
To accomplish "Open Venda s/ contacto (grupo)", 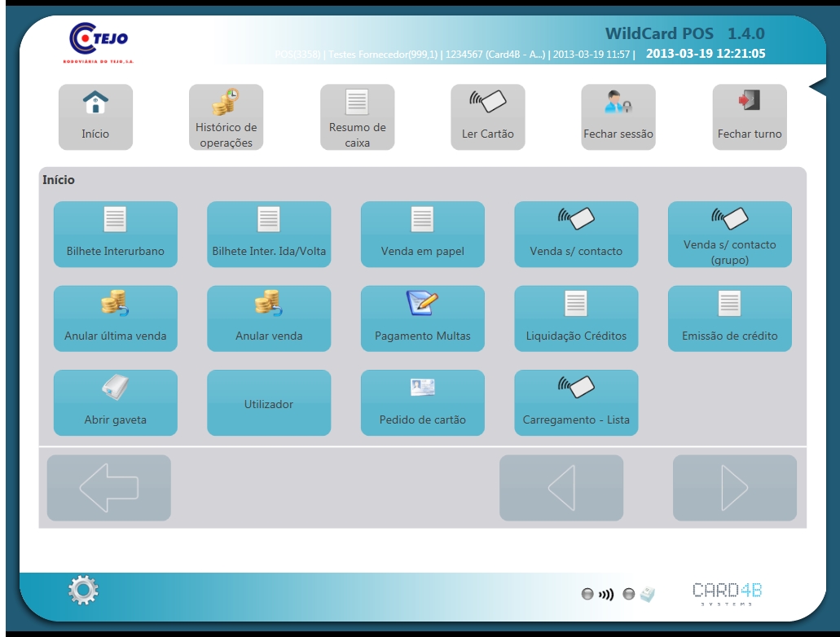I will tap(729, 234).
